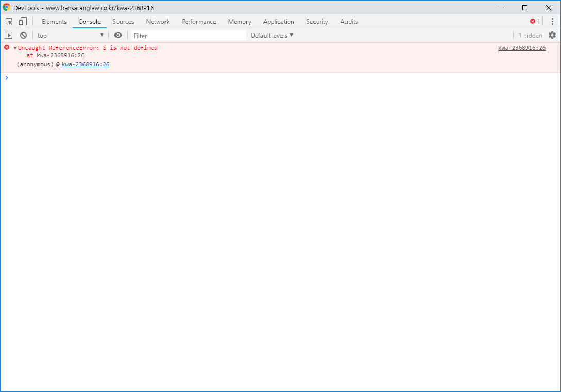Screen dimensions: 561x392
Task: Clear the console with the ban icon
Action: coord(23,36)
